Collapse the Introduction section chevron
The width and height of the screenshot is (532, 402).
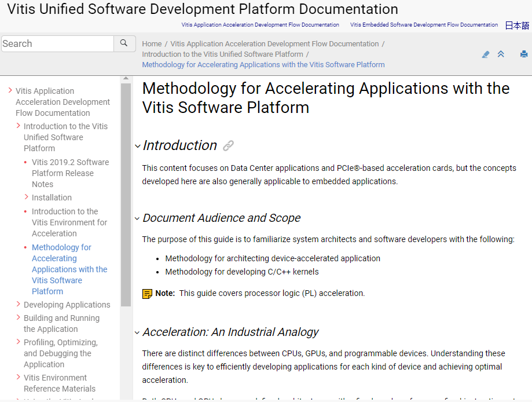coord(138,147)
